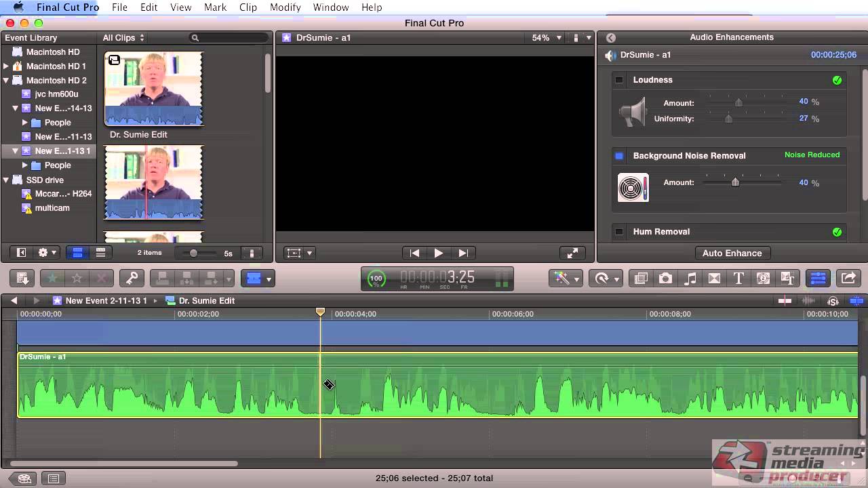
Task: Enable the Loudness checkbox
Action: tap(619, 80)
